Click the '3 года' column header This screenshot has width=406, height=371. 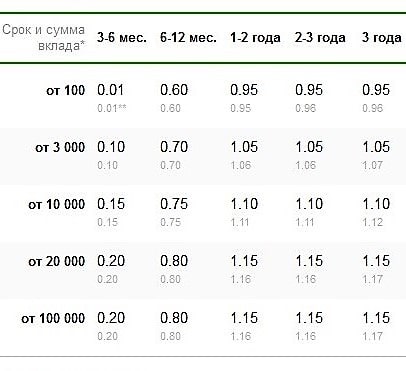click(382, 38)
